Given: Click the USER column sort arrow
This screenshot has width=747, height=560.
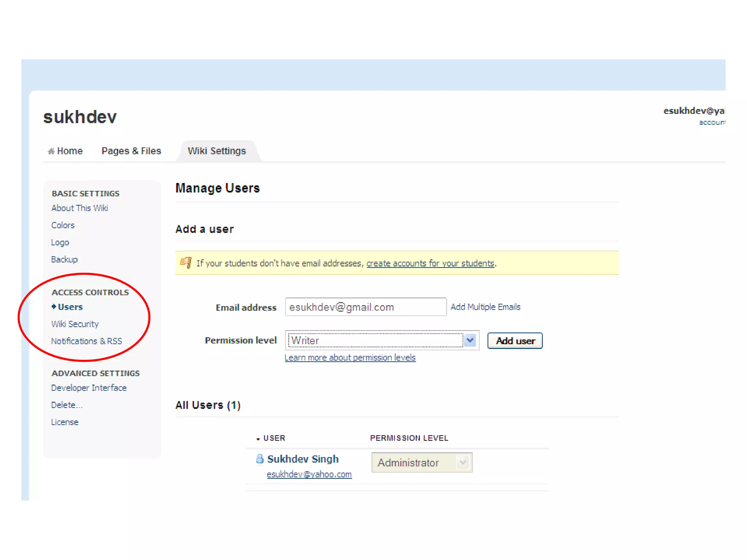Looking at the screenshot, I should 258,439.
